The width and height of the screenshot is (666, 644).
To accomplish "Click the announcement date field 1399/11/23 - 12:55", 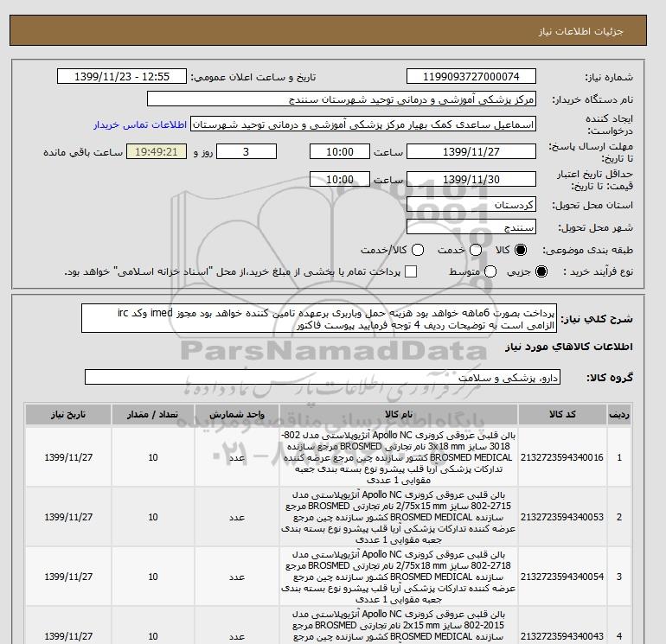I will [122, 76].
